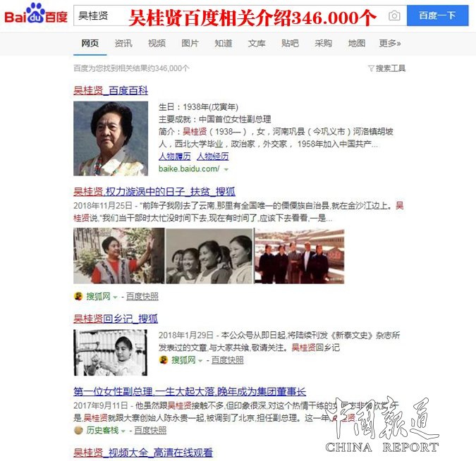476x461 pixels.
Task: Click the 百度一下 search button
Action: (437, 16)
